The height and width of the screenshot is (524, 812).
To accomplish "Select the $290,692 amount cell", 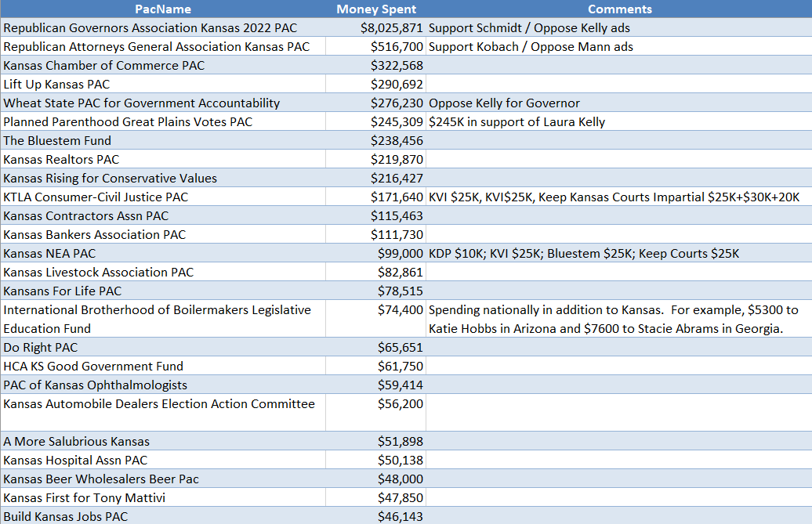I will (x=376, y=84).
